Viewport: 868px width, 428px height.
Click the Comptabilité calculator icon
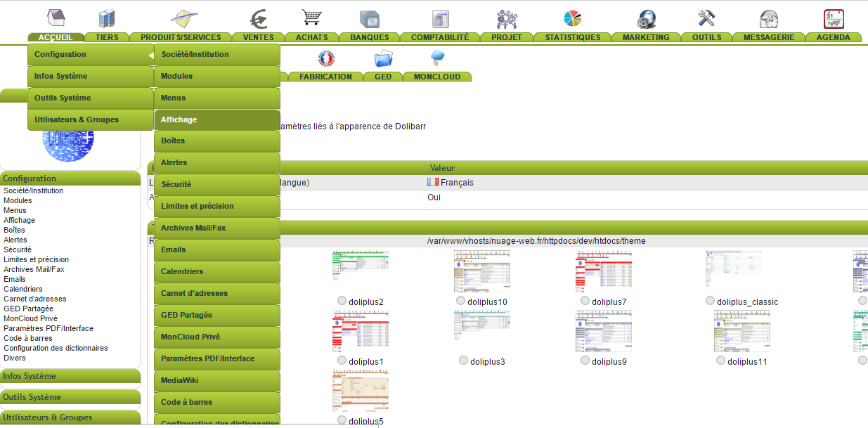point(441,19)
